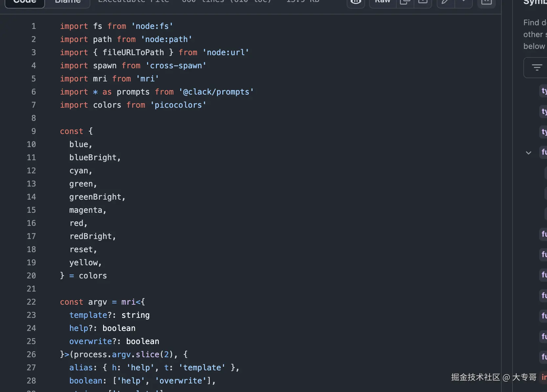Click overwrite property on line 25

[91, 341]
